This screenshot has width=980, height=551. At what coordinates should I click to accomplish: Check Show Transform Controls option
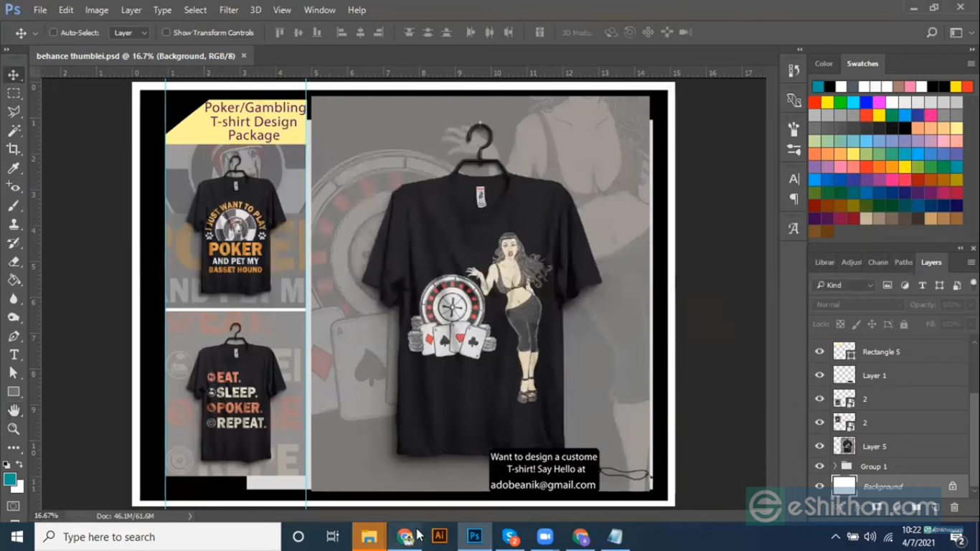166,32
